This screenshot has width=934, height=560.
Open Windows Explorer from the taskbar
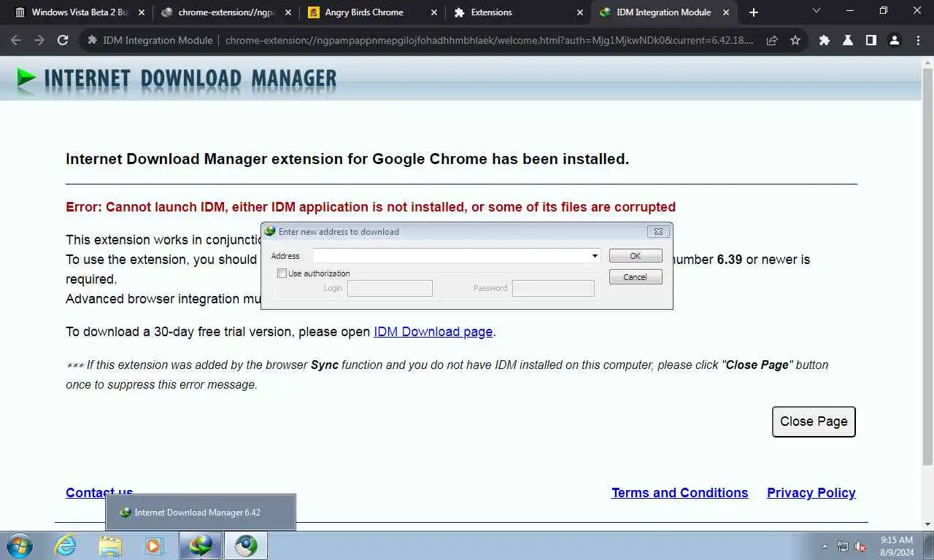coord(110,545)
